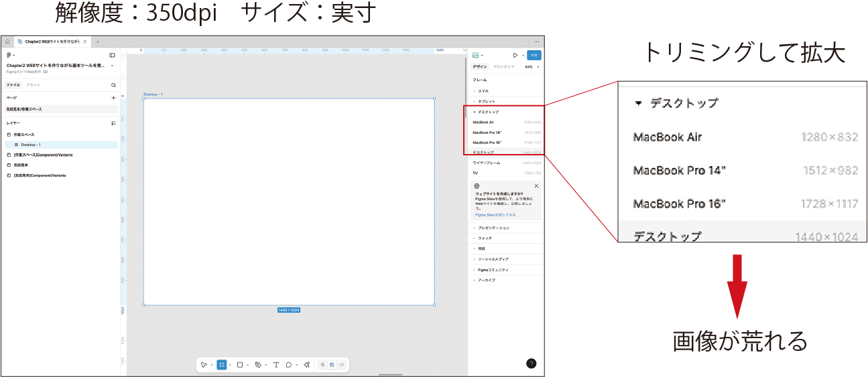Expand the スマホ frame preset group
Viewport: 868px width, 377px height.
click(x=483, y=90)
